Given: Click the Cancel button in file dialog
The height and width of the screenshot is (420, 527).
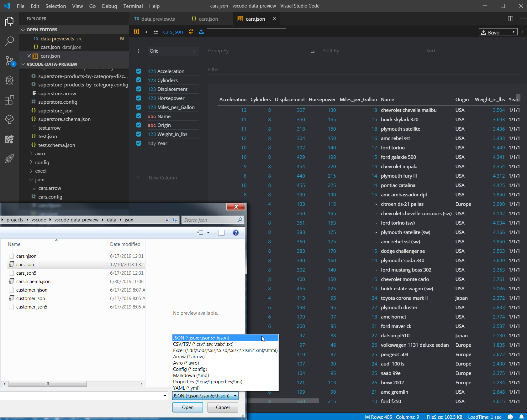Looking at the screenshot, I should pyautogui.click(x=223, y=407).
